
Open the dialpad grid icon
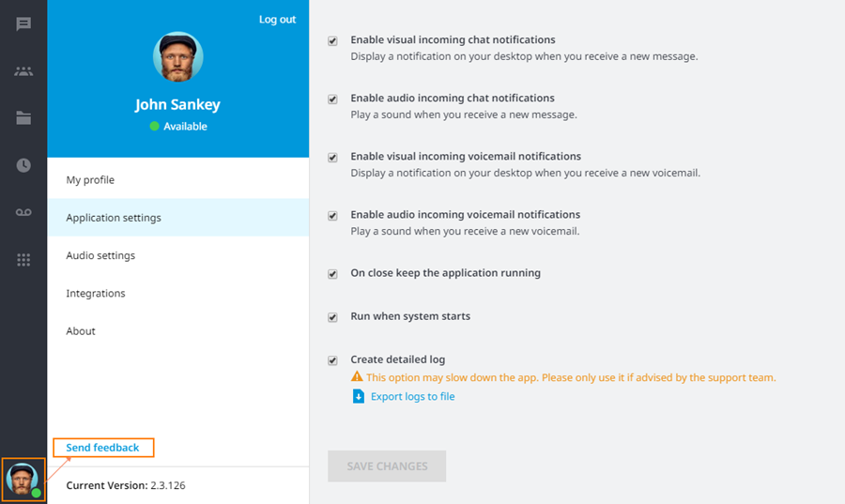[23, 260]
